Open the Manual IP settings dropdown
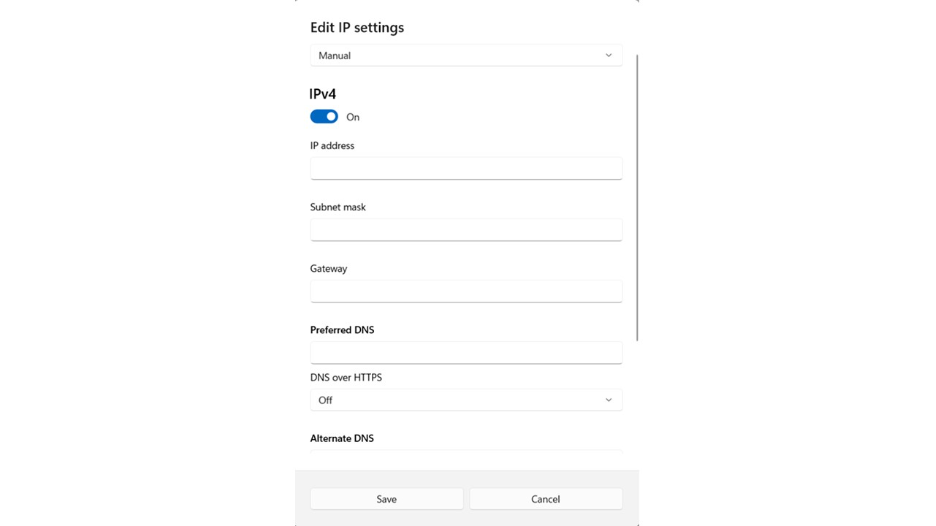The image size is (936, 526). 465,56
